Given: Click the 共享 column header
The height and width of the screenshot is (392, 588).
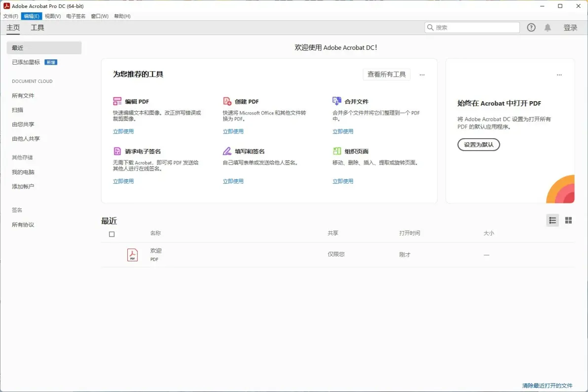Looking at the screenshot, I should [x=332, y=233].
